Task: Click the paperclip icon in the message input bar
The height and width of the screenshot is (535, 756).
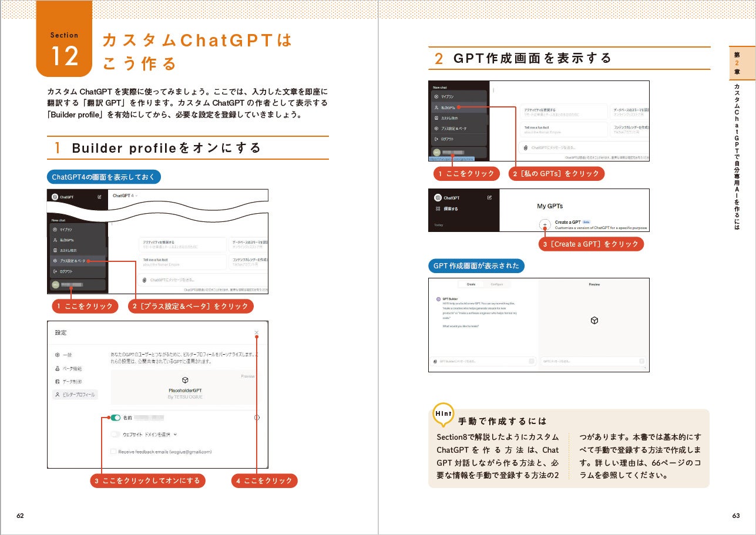Action: coord(144,279)
